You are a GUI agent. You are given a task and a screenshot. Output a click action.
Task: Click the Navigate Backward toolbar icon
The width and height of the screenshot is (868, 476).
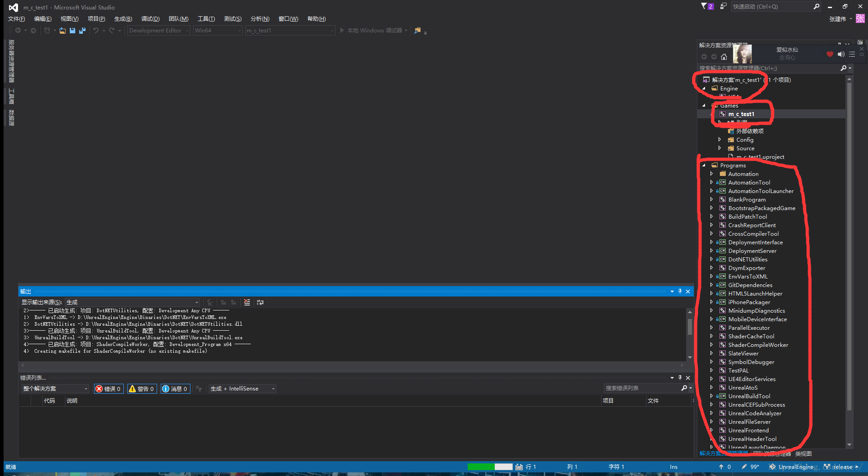coord(18,31)
